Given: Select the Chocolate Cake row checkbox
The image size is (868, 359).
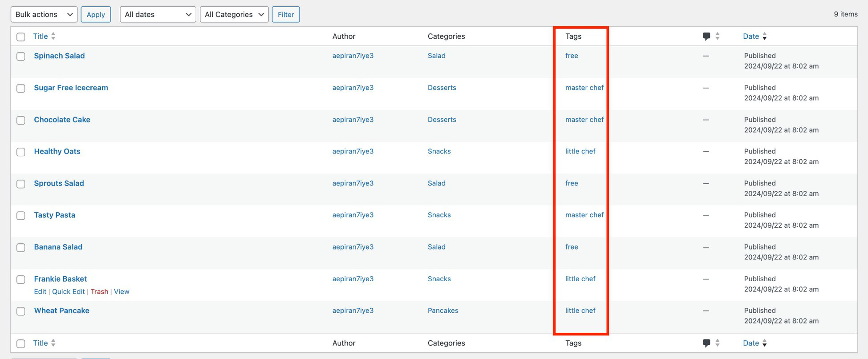Looking at the screenshot, I should (x=21, y=120).
